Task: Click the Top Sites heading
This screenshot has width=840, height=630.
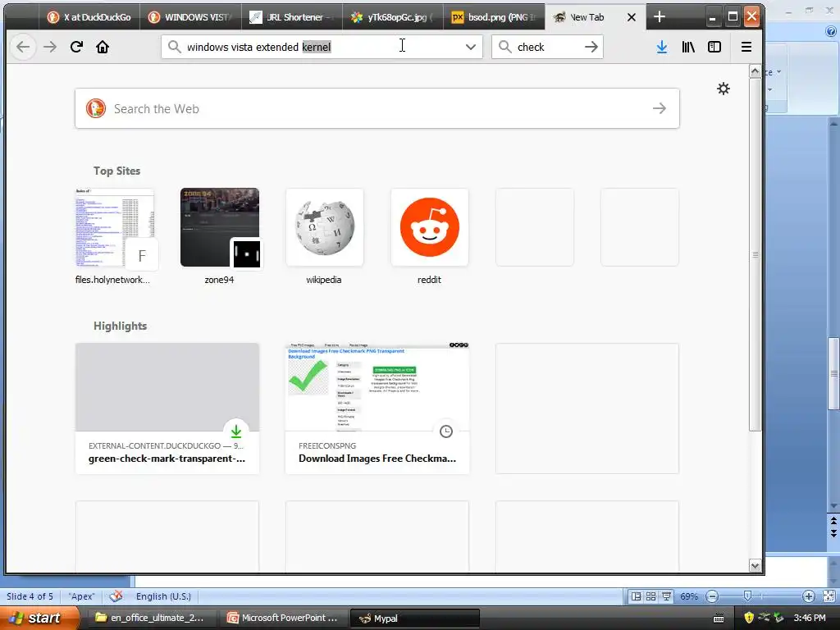Action: point(116,171)
